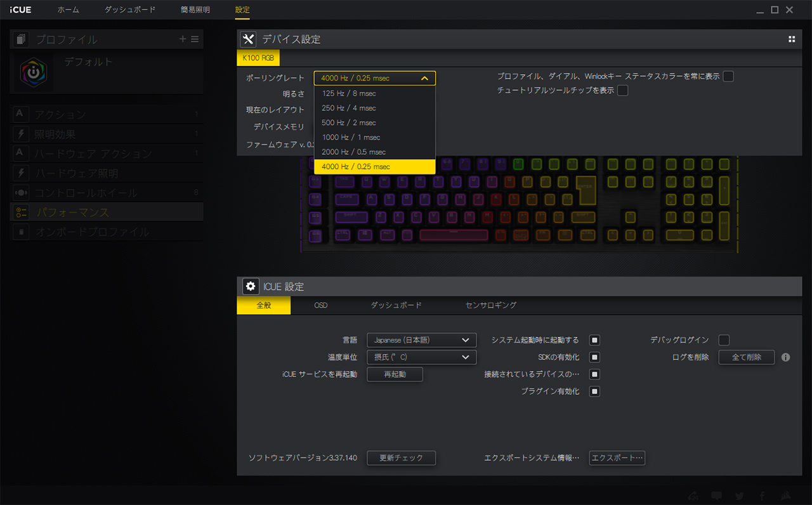Click the iCUE 設定 gear icon

pos(250,286)
